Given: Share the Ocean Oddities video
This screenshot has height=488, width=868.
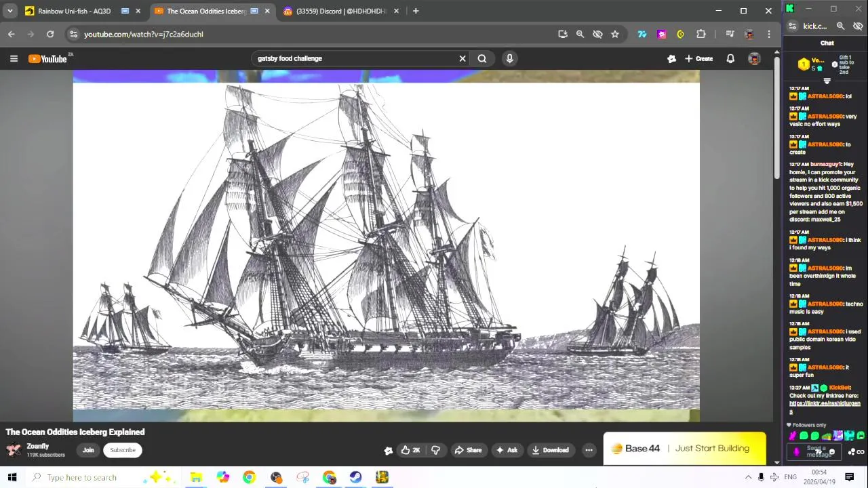Looking at the screenshot, I should (468, 450).
